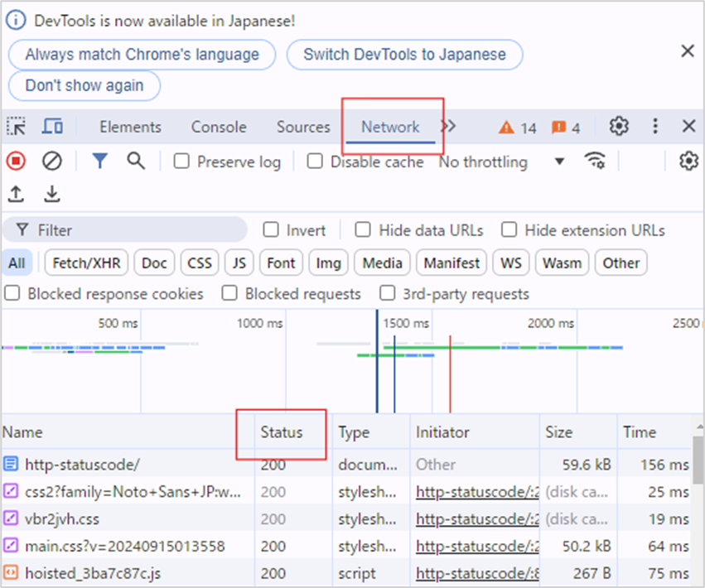Select the main.css?v=20240915013558 request
The height and width of the screenshot is (588, 705).
[x=124, y=546]
